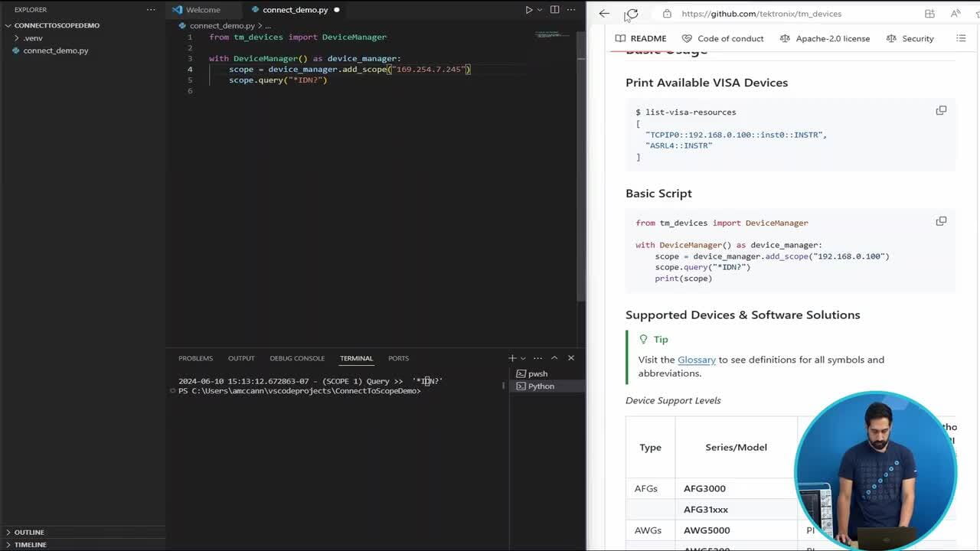Open README outline list icon
The image size is (980, 551).
click(961, 38)
